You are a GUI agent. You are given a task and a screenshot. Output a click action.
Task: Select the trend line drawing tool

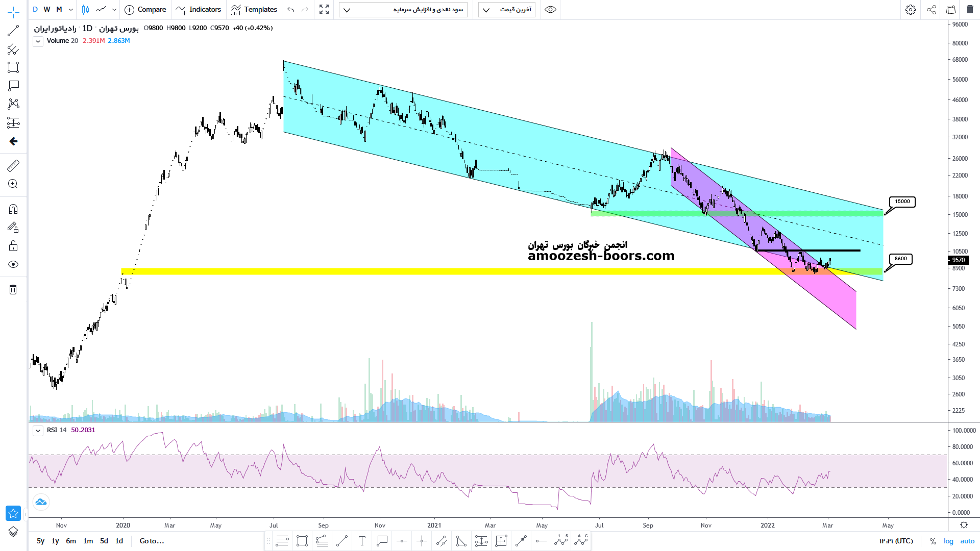click(13, 31)
